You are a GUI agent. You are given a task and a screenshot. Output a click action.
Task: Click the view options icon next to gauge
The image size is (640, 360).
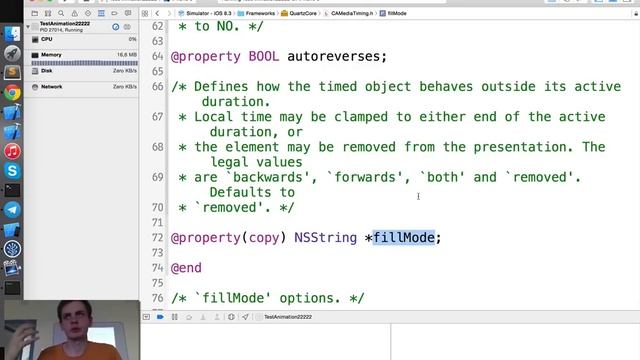pyautogui.click(x=127, y=27)
